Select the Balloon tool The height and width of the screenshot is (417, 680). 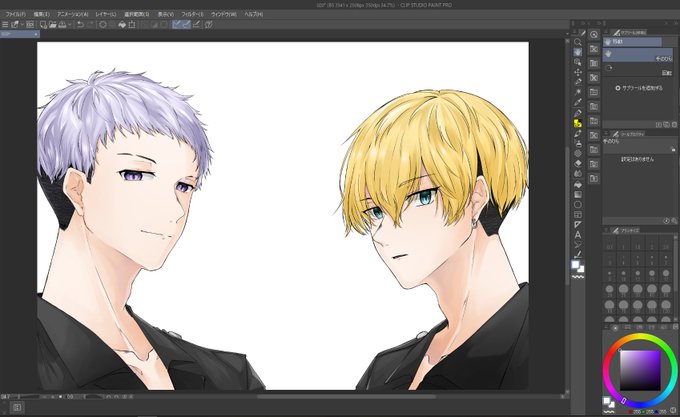(578, 245)
